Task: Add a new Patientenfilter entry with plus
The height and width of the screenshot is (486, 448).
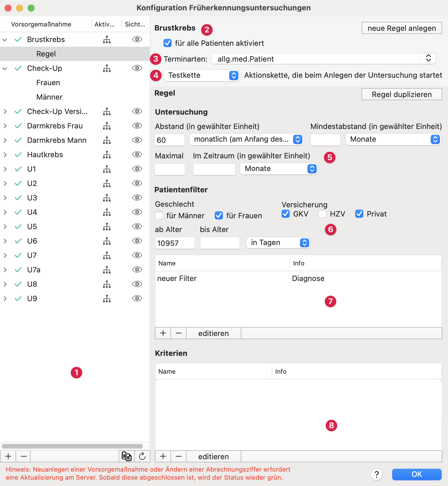Action: 163,333
